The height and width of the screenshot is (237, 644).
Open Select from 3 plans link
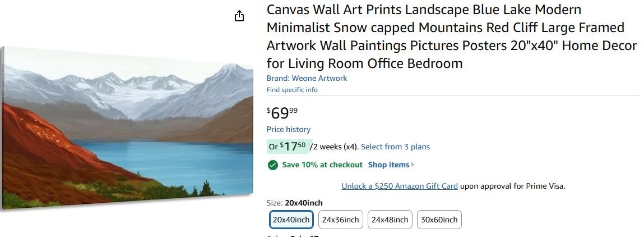pos(395,147)
